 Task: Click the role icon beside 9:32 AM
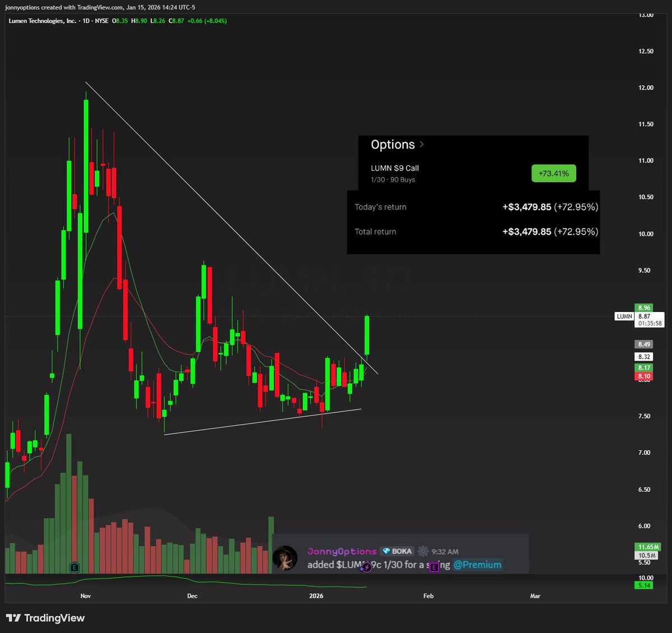click(423, 551)
